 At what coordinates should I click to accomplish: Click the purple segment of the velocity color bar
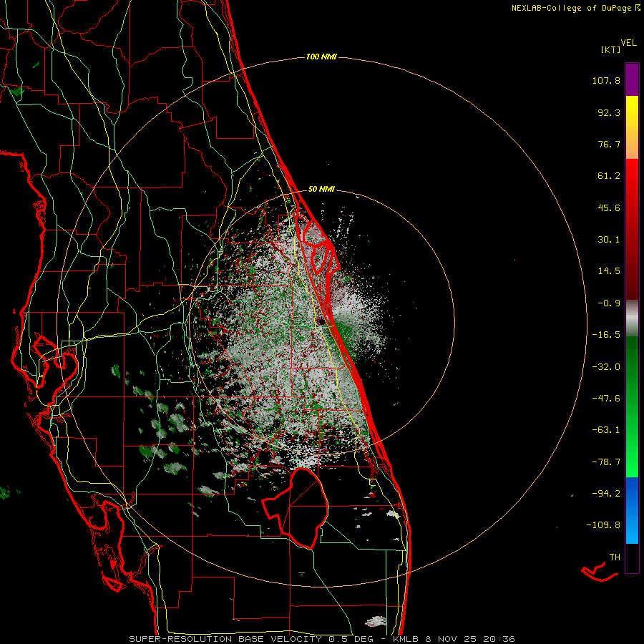pyautogui.click(x=632, y=80)
